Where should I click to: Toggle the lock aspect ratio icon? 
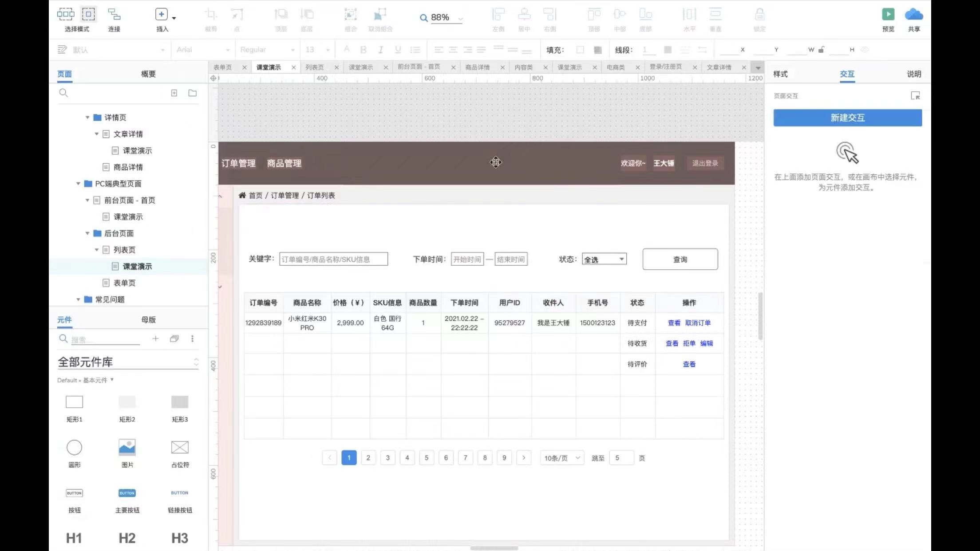tap(821, 50)
